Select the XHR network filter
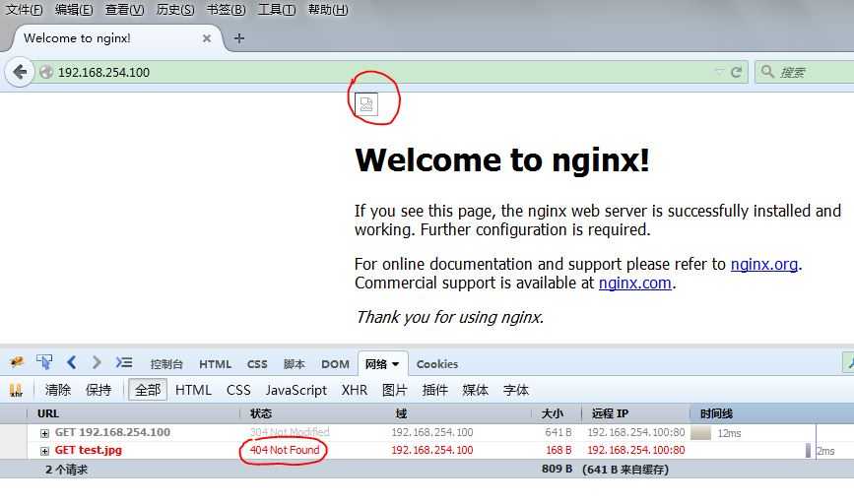The height and width of the screenshot is (504, 854). (x=355, y=390)
